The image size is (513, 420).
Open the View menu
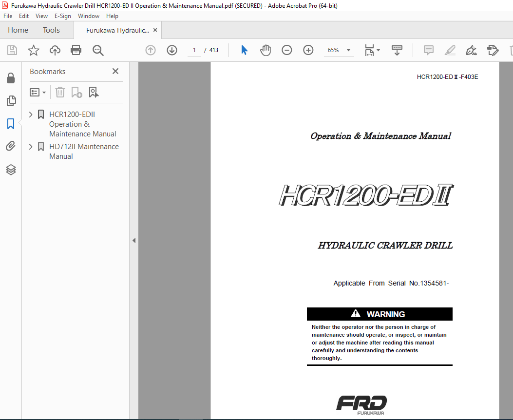click(x=41, y=16)
